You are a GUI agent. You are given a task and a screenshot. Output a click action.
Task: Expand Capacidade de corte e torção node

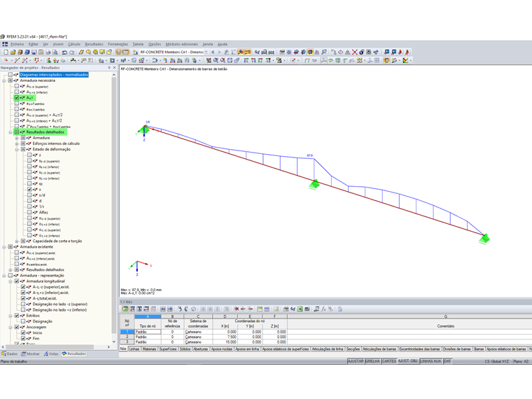(17, 241)
